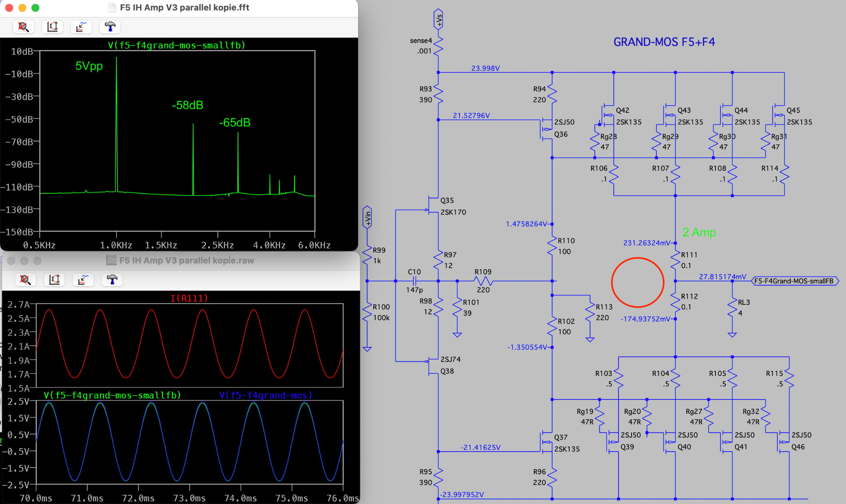Autorange axes in .raw waveform window

(x=54, y=280)
